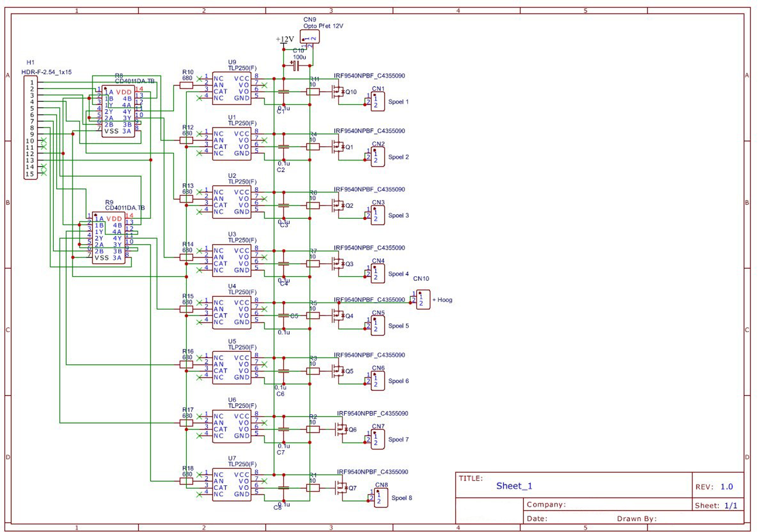Click the 'REV: 1.0' field
This screenshot has width=761, height=532.
click(714, 487)
